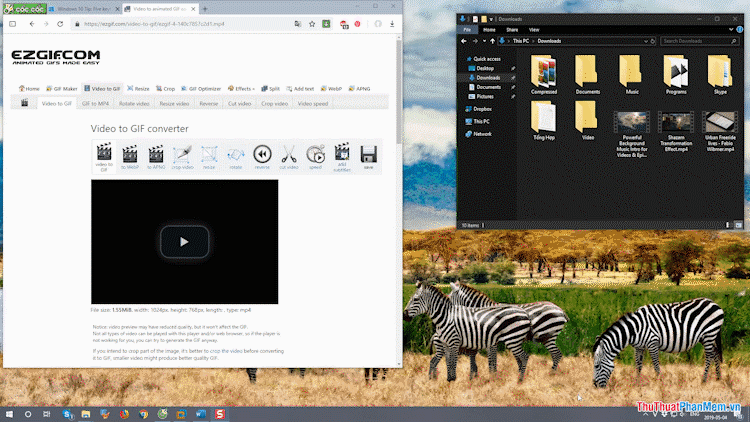Choose the crop video tool
The height and width of the screenshot is (422, 750).
click(x=182, y=156)
